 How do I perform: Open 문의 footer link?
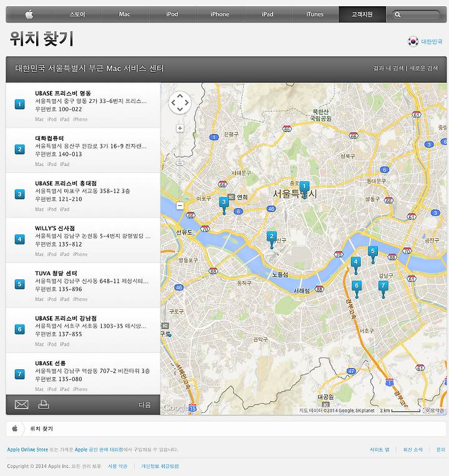[441, 450]
